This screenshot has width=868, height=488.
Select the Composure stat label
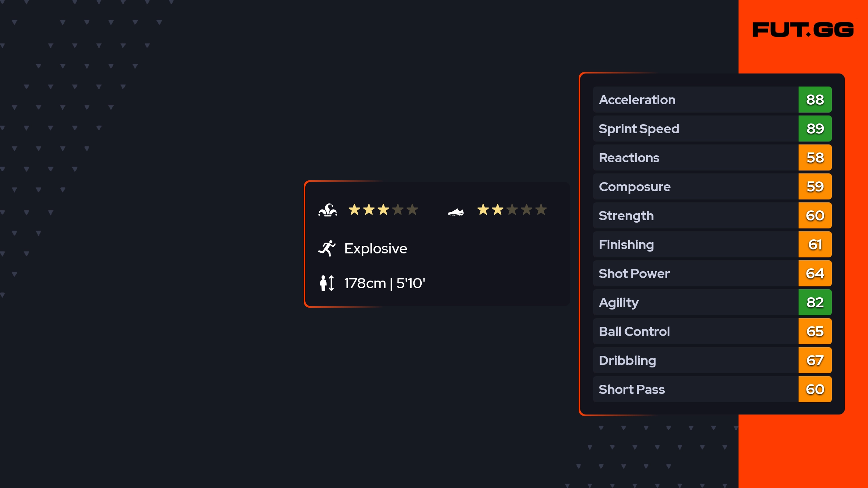[x=634, y=187]
